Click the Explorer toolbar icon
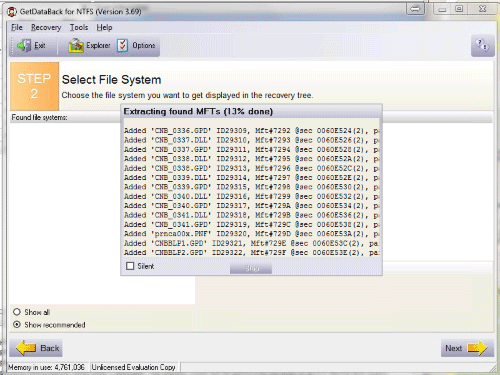 pos(76,45)
